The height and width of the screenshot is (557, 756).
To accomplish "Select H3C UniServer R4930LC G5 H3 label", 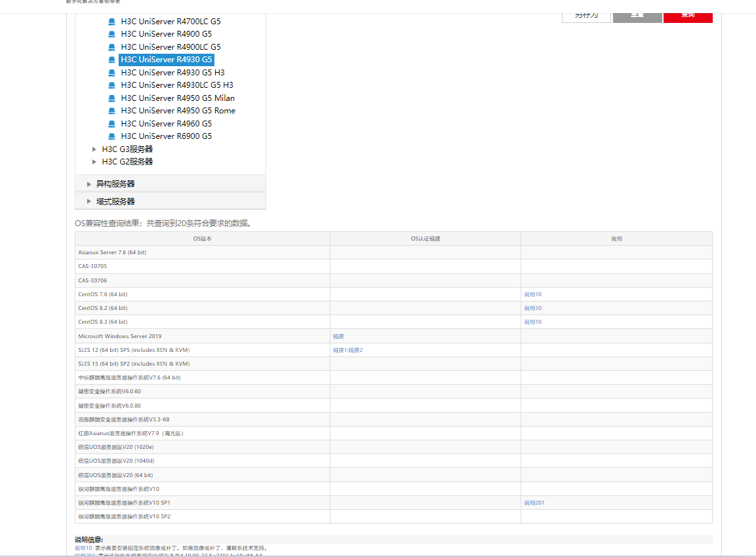I will (177, 85).
